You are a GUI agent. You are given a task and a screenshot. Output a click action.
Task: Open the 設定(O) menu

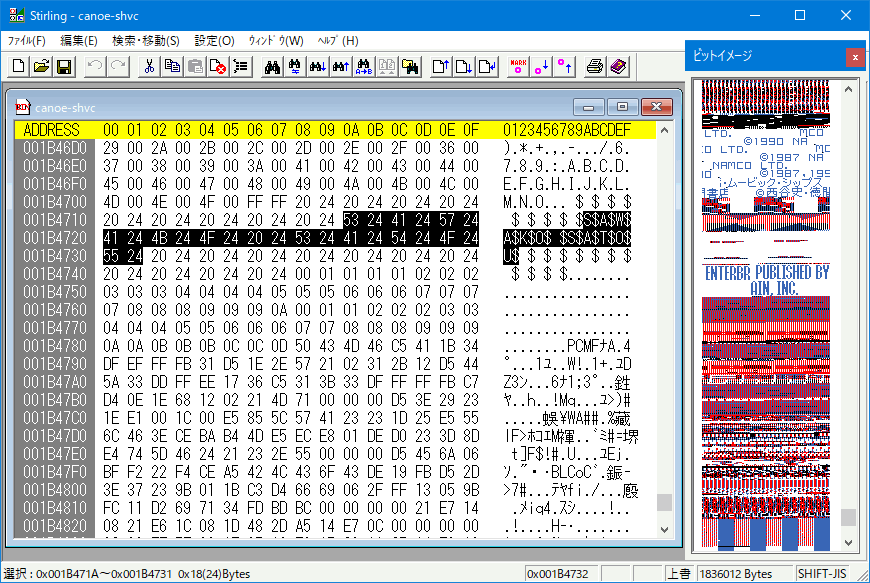pyautogui.click(x=214, y=41)
